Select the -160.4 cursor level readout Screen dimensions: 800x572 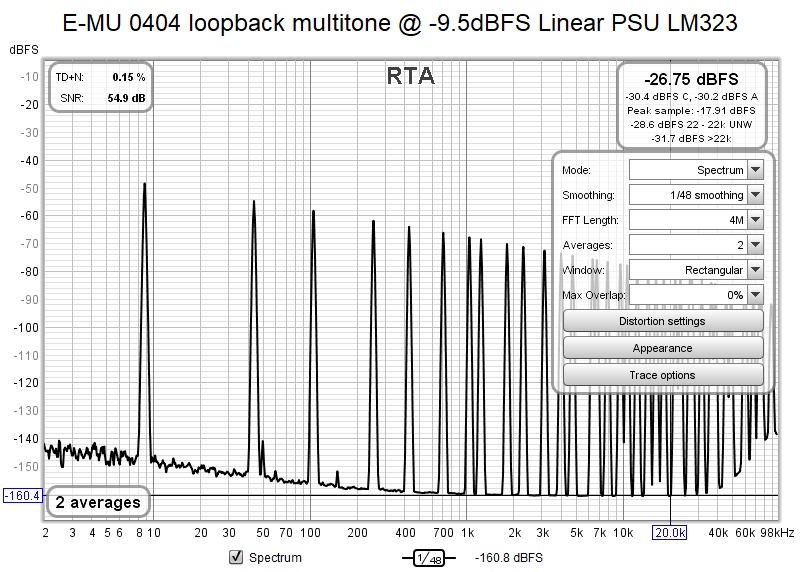[22, 495]
